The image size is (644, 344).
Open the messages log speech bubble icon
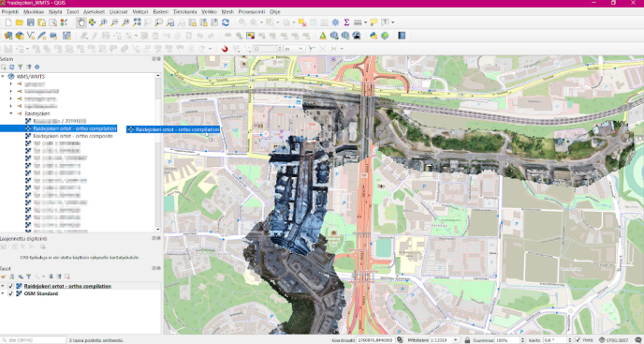(637, 340)
